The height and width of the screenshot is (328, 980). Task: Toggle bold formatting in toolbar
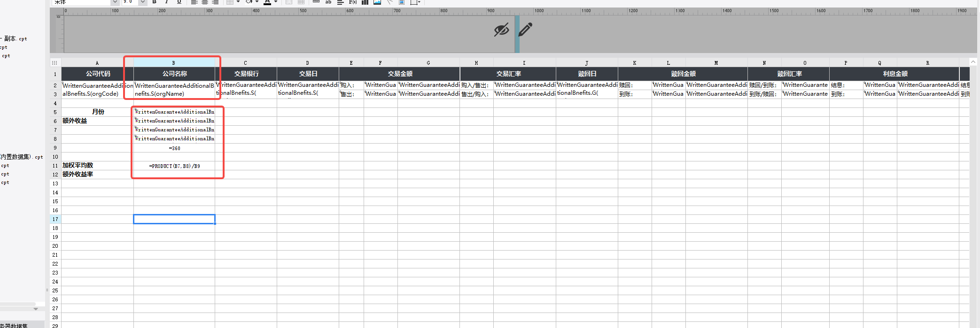coord(154,2)
